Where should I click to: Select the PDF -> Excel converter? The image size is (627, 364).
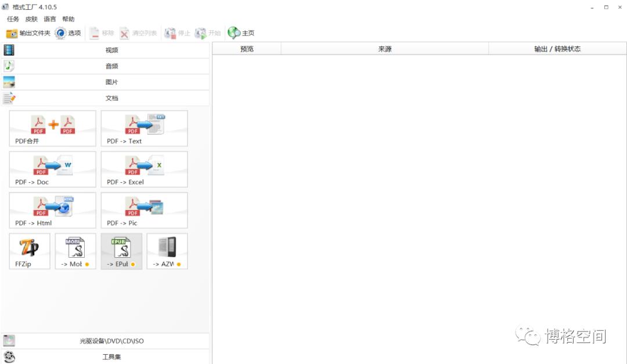point(145,169)
